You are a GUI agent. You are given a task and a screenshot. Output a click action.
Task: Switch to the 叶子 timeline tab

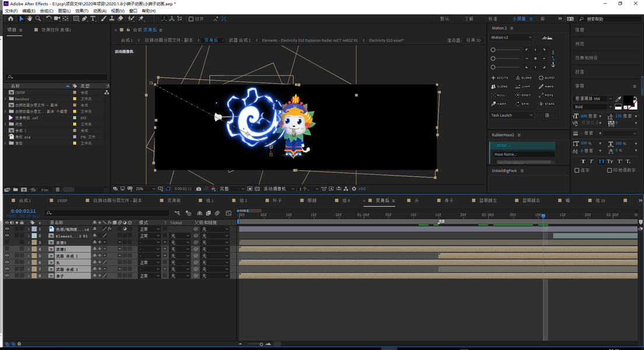(277, 201)
